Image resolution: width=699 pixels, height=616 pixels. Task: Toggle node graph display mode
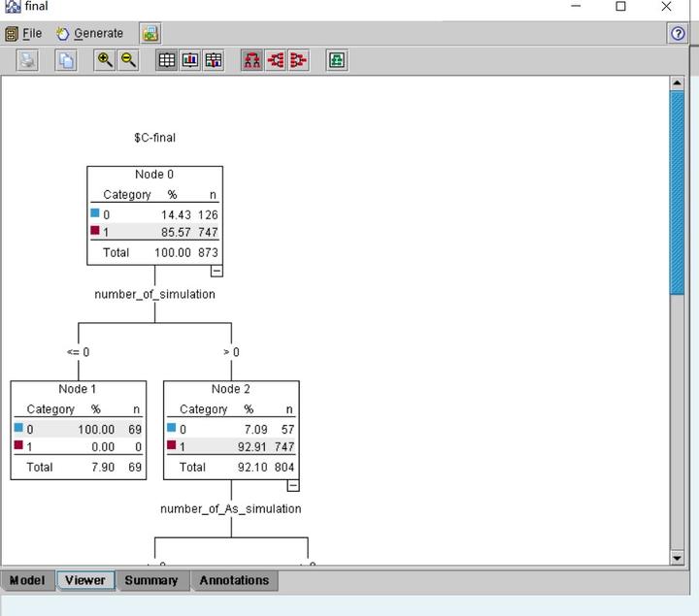pos(190,60)
